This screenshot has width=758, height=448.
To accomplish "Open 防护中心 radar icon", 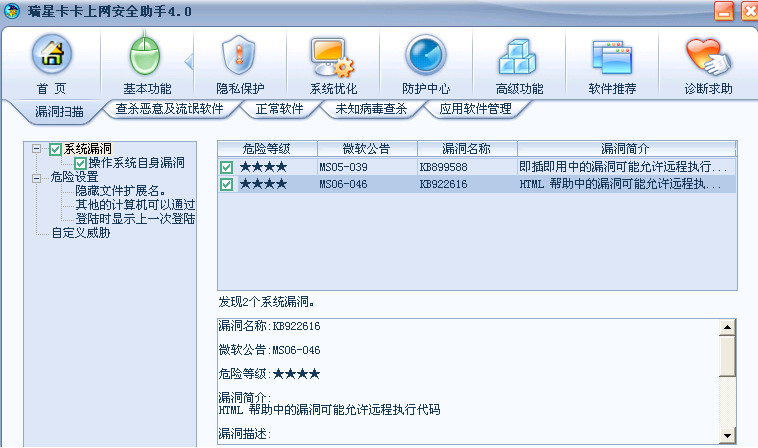I will pyautogui.click(x=425, y=55).
